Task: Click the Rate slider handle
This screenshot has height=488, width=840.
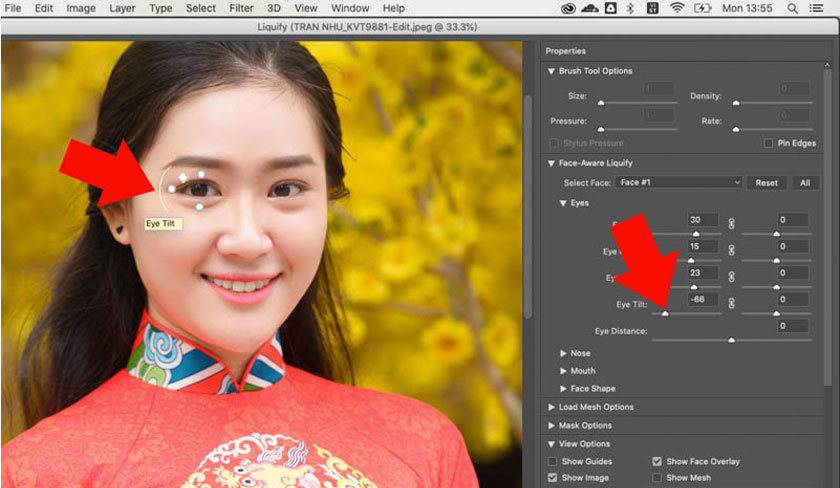Action: pos(736,129)
